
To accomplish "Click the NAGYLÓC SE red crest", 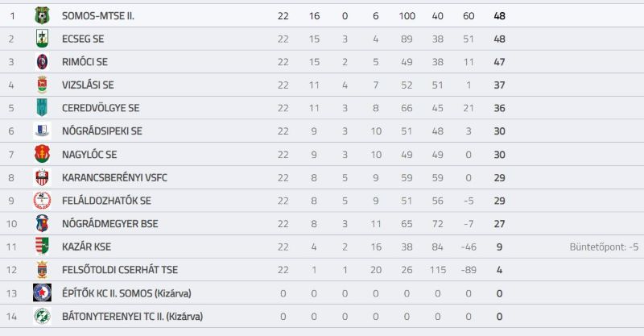I will point(42,154).
